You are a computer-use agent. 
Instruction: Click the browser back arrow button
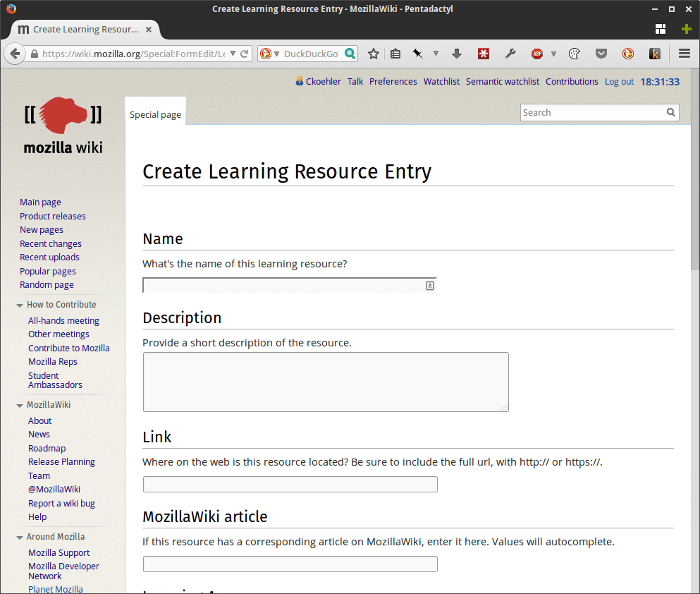[15, 54]
